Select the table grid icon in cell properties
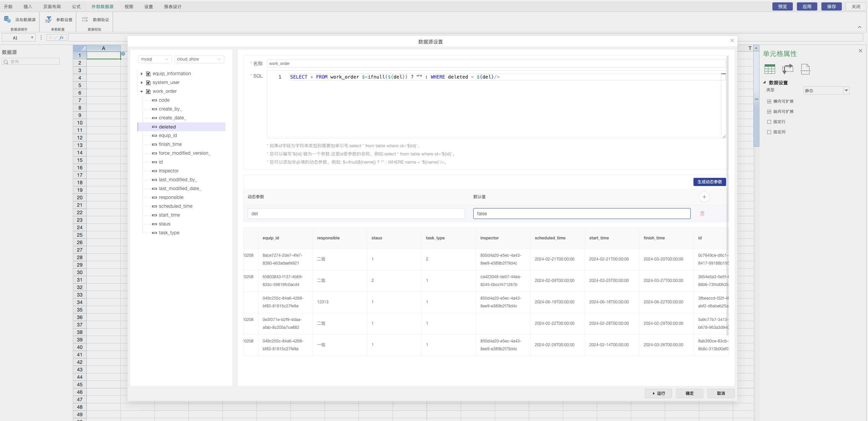Viewport: 868px width, 421px height. [x=770, y=69]
